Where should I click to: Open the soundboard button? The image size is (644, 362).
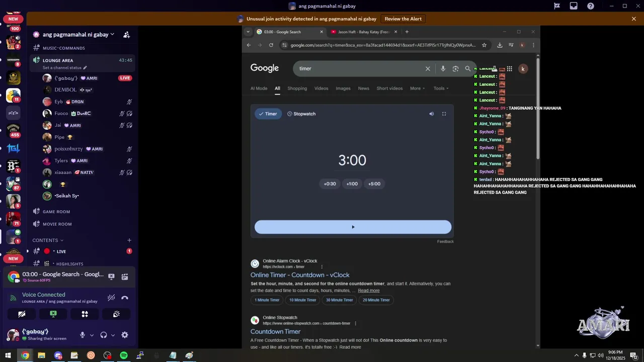coord(116,314)
